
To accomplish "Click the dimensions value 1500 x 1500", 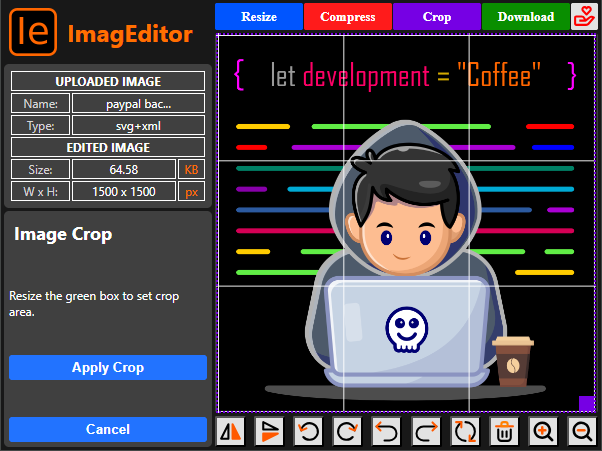I will 124,192.
